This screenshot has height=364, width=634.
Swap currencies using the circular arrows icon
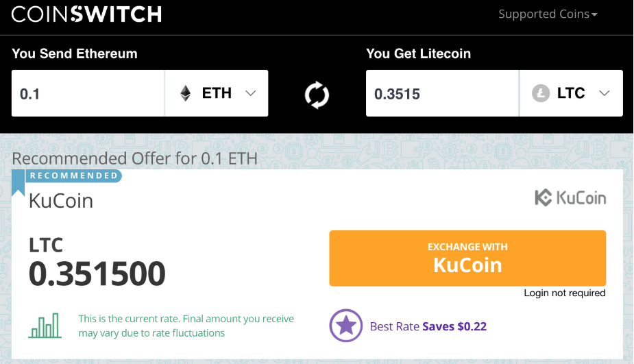tap(317, 95)
